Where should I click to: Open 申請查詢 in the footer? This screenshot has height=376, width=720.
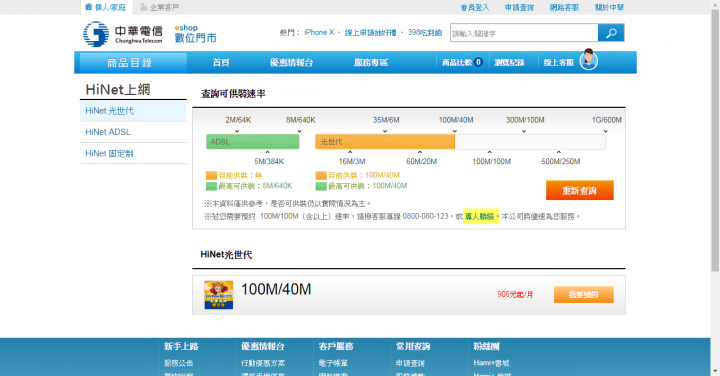coord(410,363)
